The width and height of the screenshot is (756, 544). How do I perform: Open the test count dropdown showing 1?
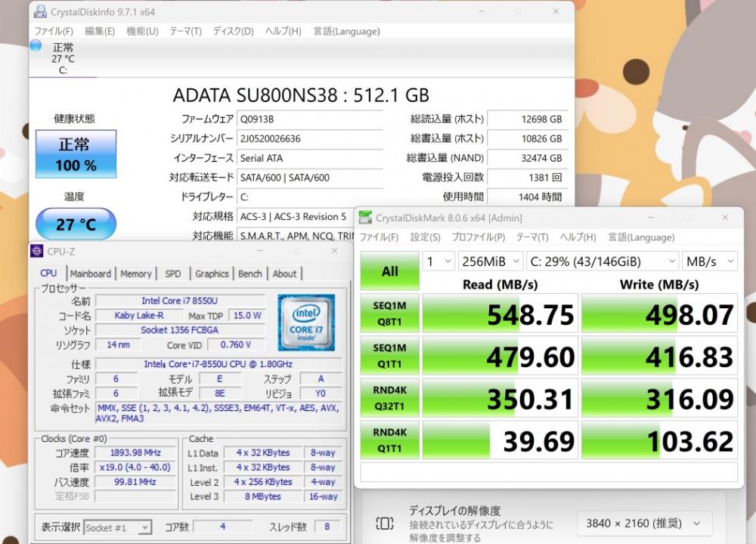pos(438,261)
